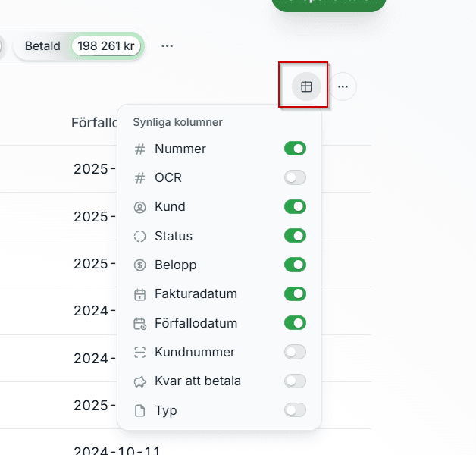Click the column visibility table icon
476x455 pixels.
coord(306,87)
